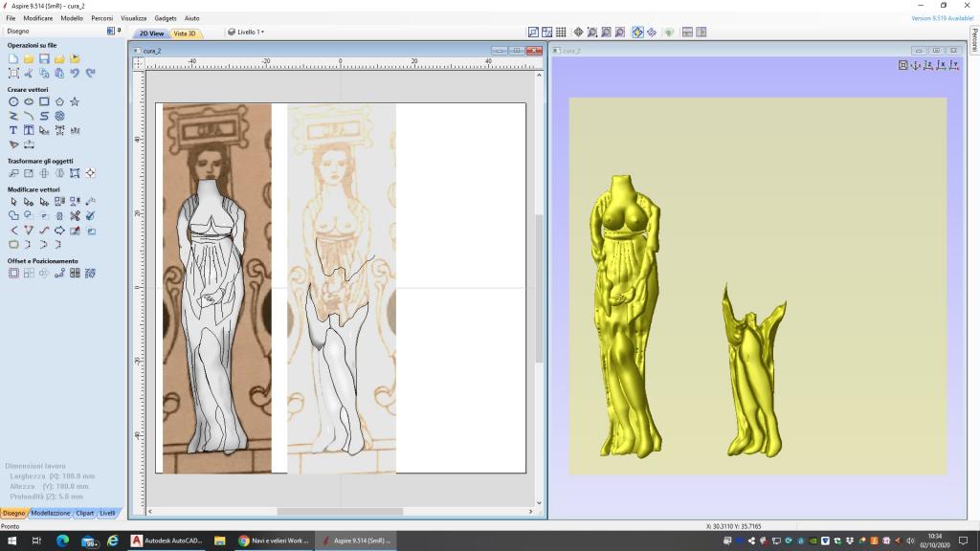
Task: Expand the Percorsi side panel
Action: tap(974, 41)
